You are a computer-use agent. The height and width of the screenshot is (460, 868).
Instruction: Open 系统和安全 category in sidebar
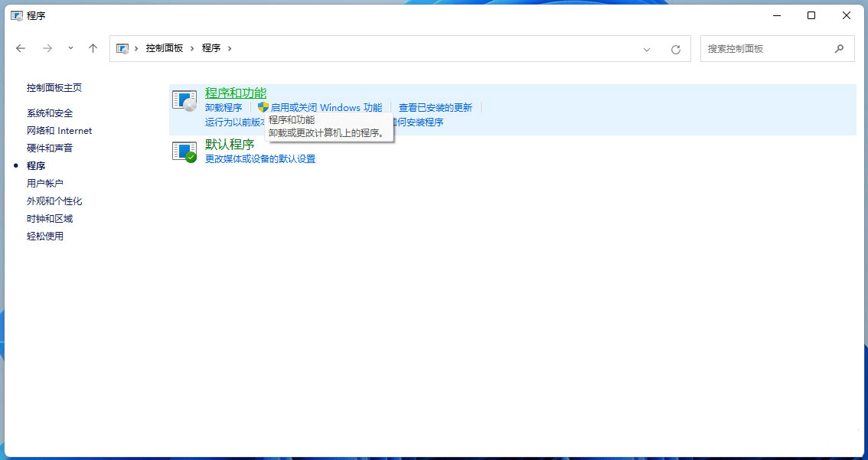(x=50, y=113)
